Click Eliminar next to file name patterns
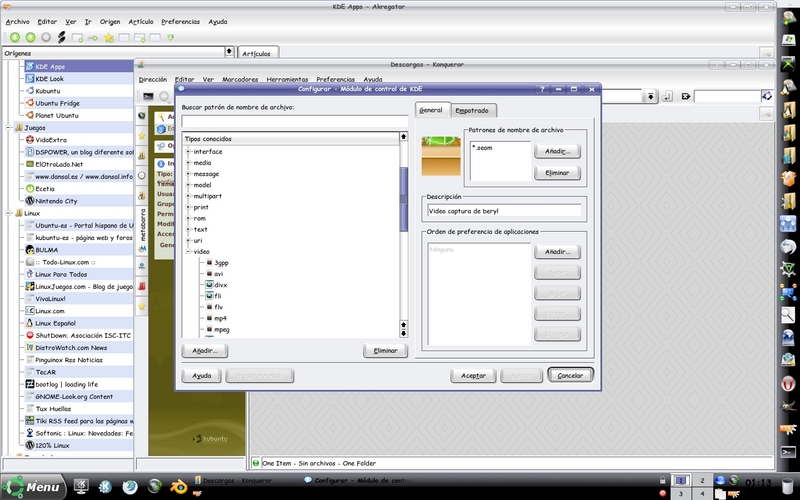 (557, 172)
